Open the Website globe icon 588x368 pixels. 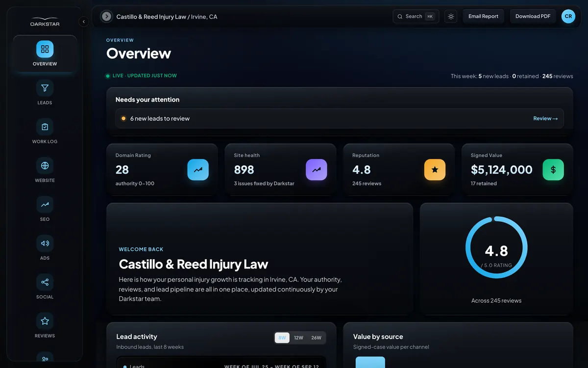(45, 166)
